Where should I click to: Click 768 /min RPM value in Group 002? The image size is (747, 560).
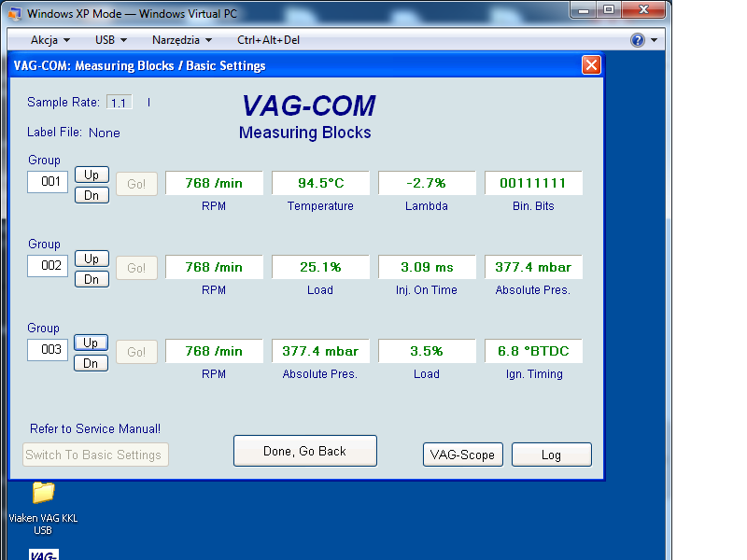(214, 267)
